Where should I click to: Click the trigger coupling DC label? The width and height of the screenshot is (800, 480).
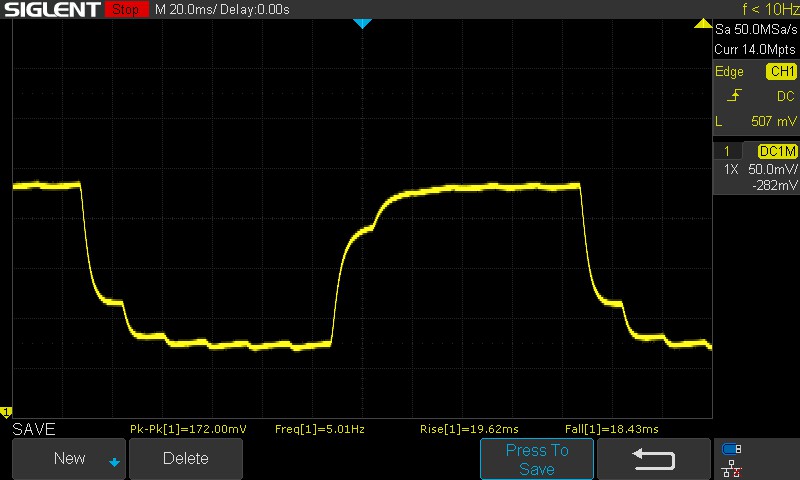[786, 96]
